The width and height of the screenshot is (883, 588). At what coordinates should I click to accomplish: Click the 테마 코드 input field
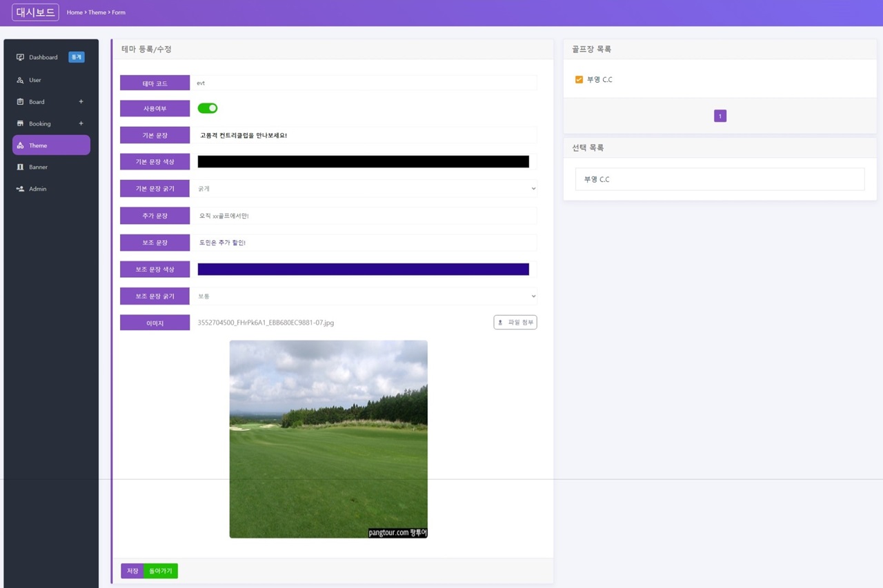point(365,83)
